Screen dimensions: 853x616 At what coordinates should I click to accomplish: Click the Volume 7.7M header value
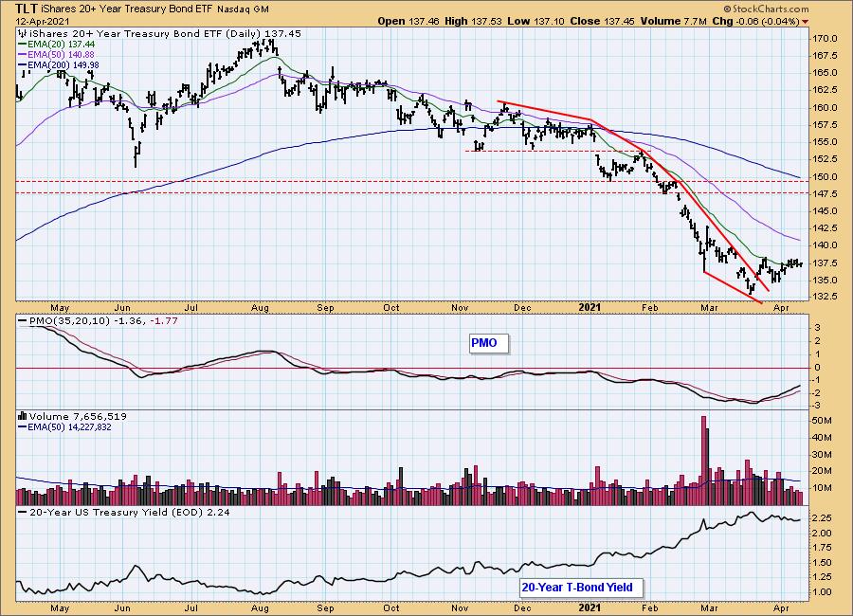click(x=674, y=21)
